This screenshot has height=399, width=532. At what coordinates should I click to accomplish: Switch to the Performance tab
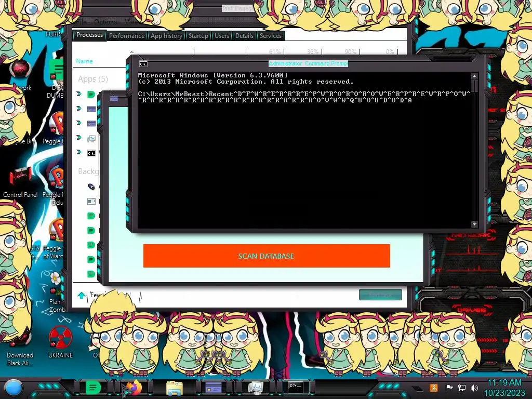pyautogui.click(x=127, y=36)
